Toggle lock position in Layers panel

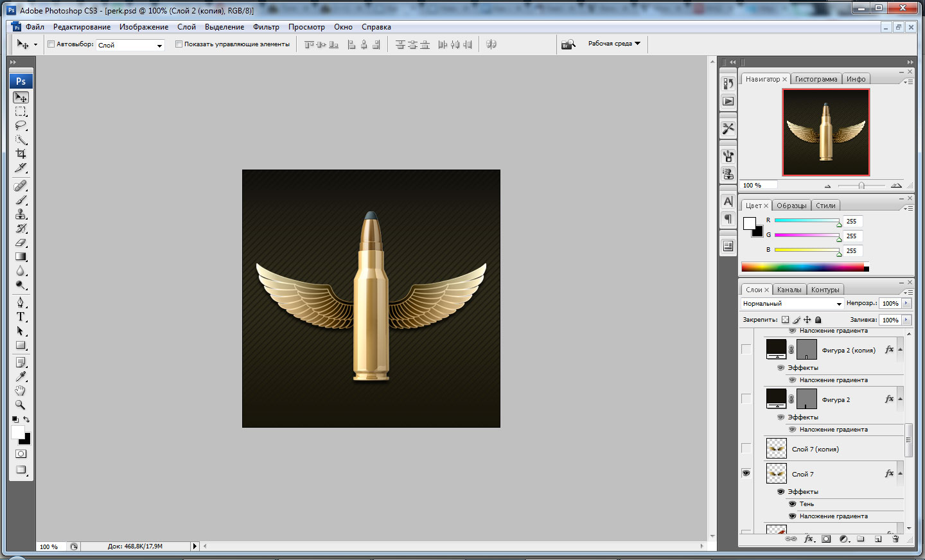coord(807,320)
